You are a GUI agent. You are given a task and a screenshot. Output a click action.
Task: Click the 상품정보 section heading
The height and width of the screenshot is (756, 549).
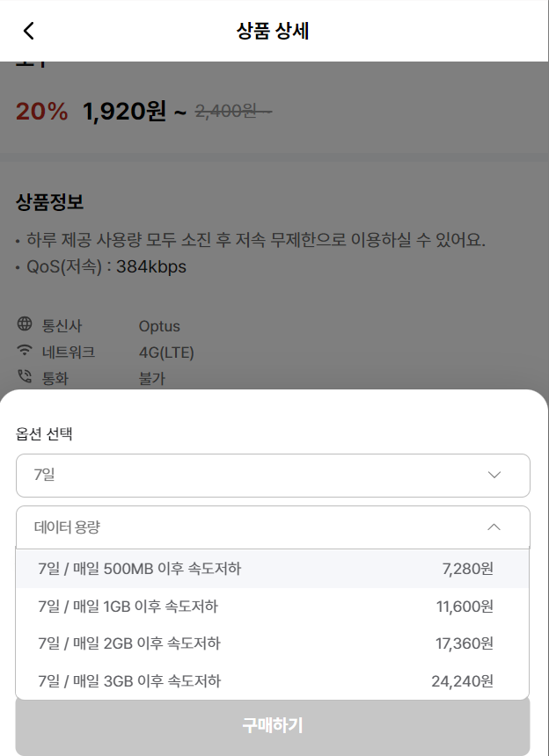(x=49, y=201)
